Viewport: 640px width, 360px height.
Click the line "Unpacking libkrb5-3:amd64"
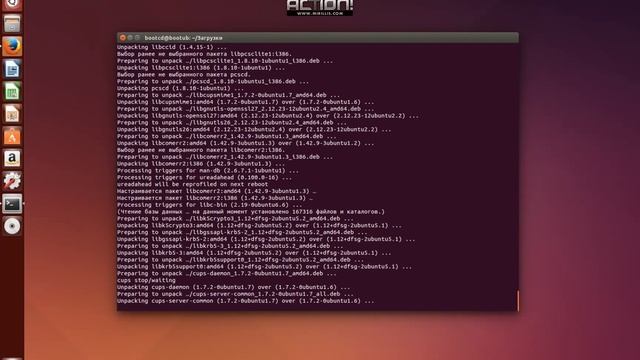[x=254, y=253]
